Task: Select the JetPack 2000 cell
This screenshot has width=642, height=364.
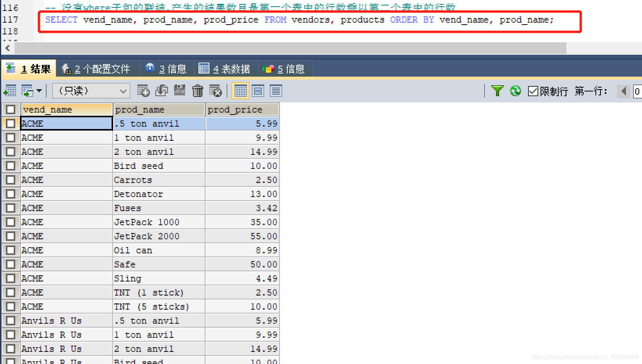Action: (x=159, y=236)
